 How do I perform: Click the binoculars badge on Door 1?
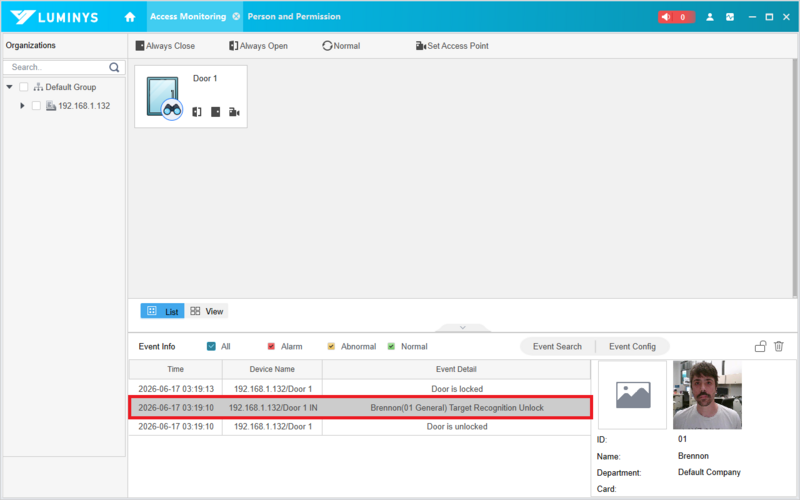tap(172, 110)
